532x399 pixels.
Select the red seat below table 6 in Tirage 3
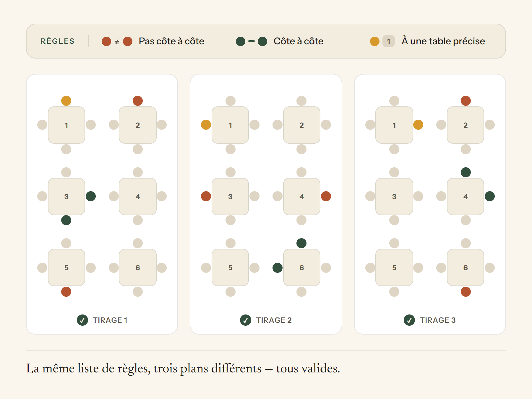466,292
